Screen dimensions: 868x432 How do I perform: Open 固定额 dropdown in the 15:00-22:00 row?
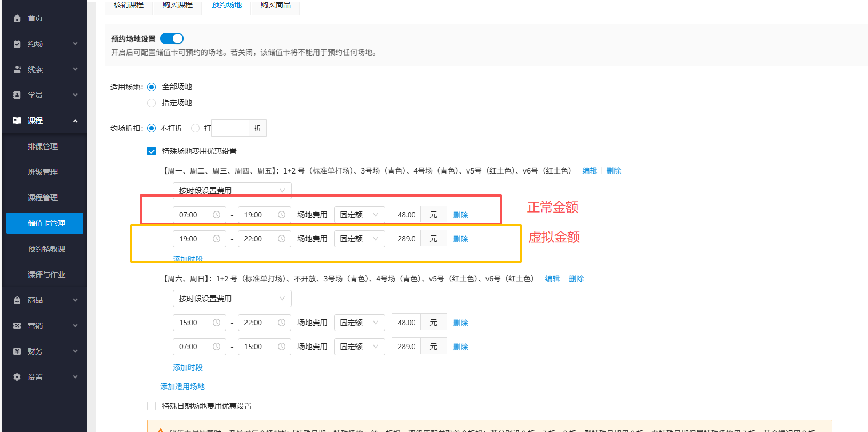coord(360,323)
